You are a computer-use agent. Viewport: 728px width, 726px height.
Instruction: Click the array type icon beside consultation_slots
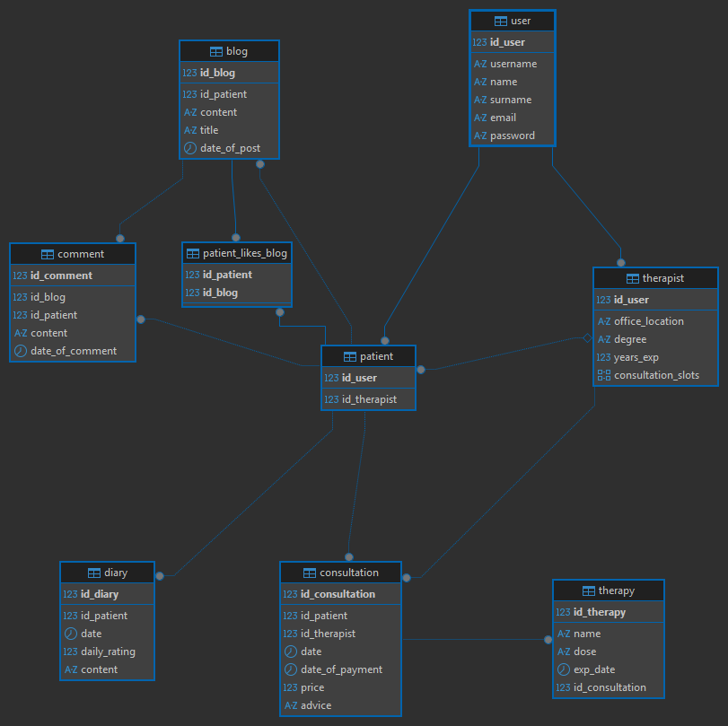pyautogui.click(x=603, y=375)
